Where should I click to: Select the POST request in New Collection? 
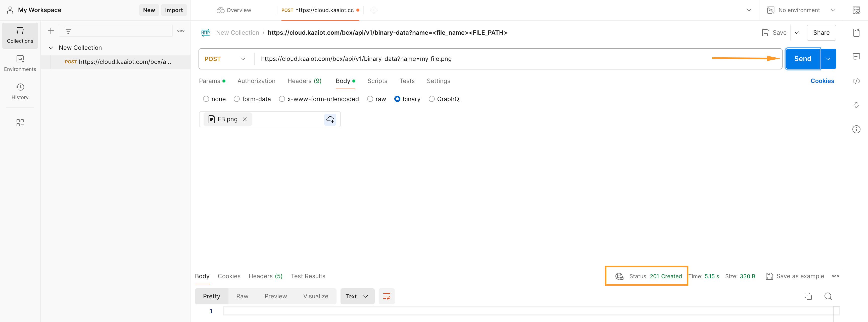(x=116, y=62)
